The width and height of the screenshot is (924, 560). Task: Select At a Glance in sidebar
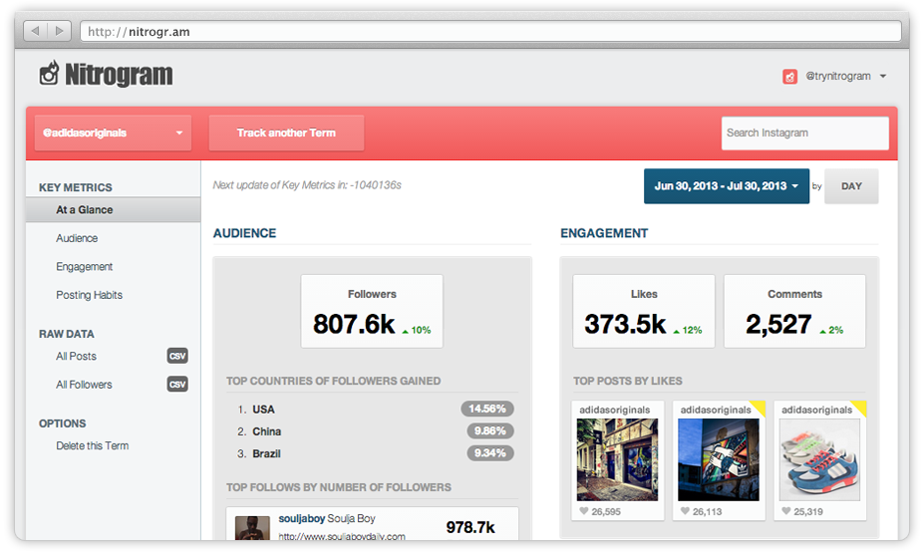coord(85,210)
